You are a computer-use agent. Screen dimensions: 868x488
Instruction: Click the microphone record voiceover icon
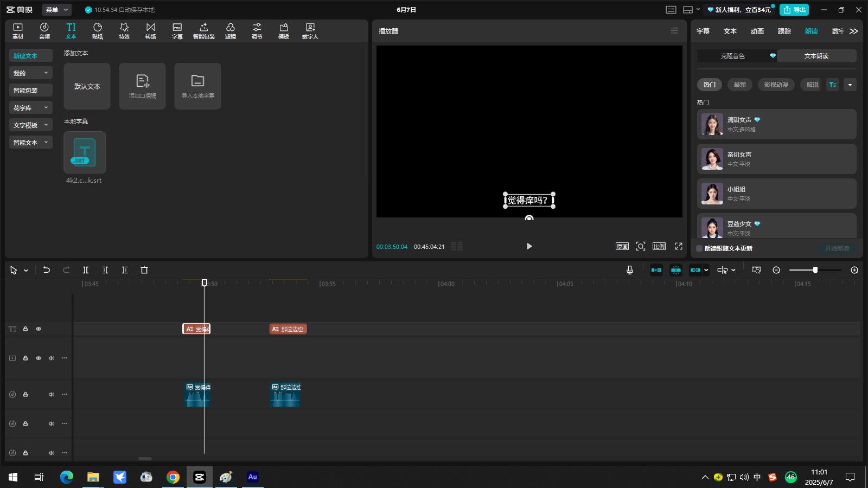point(630,270)
